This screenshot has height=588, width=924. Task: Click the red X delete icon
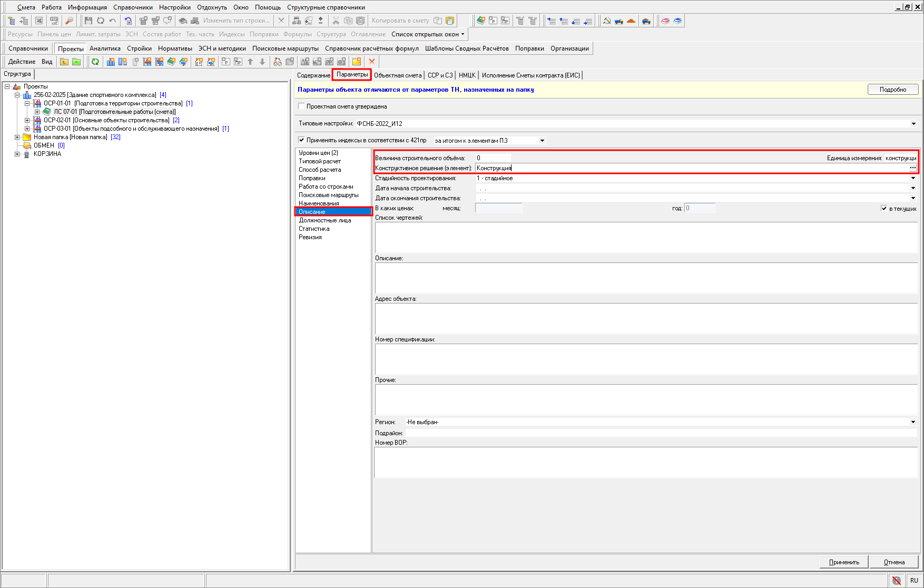[372, 62]
